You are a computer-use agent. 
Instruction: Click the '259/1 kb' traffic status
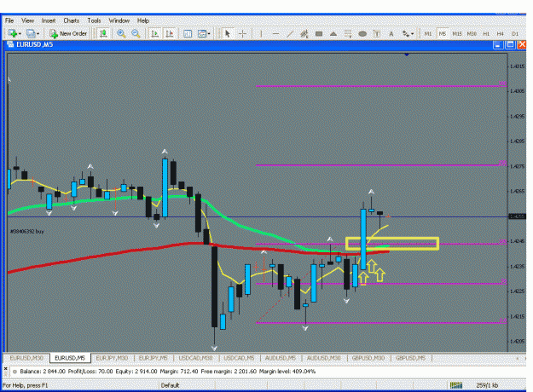pyautogui.click(x=487, y=385)
